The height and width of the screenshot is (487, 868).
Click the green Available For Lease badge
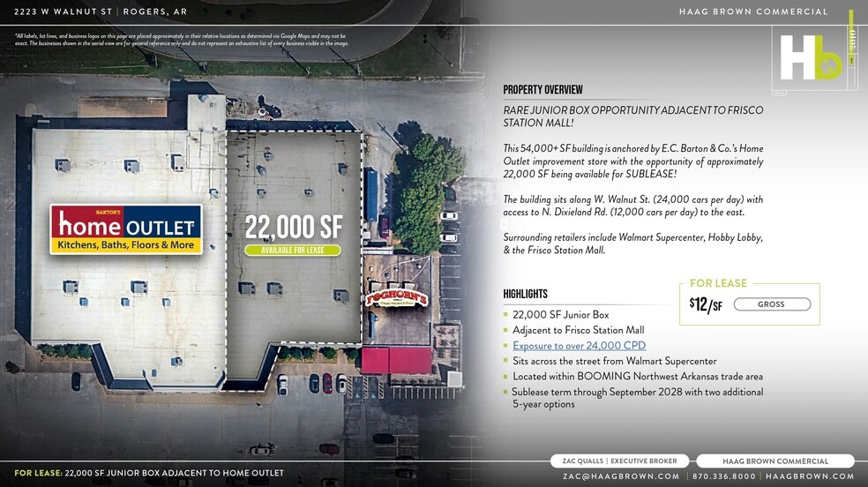[x=292, y=251]
